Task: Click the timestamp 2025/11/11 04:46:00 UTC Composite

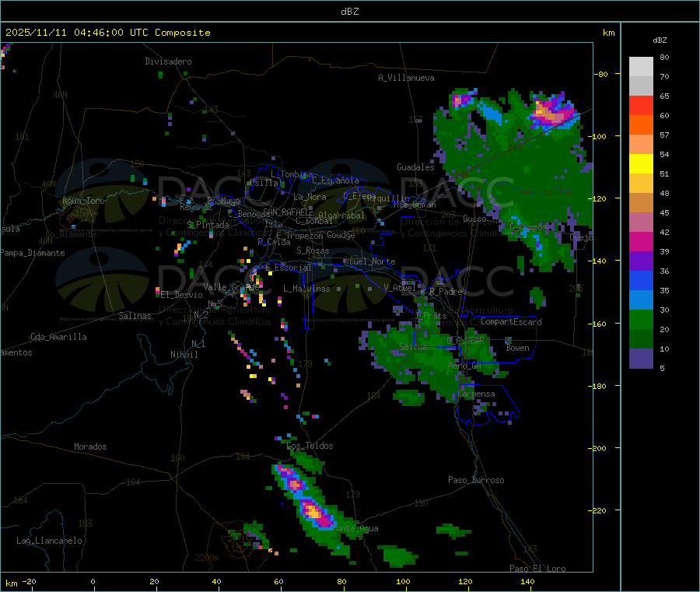Action: point(107,33)
